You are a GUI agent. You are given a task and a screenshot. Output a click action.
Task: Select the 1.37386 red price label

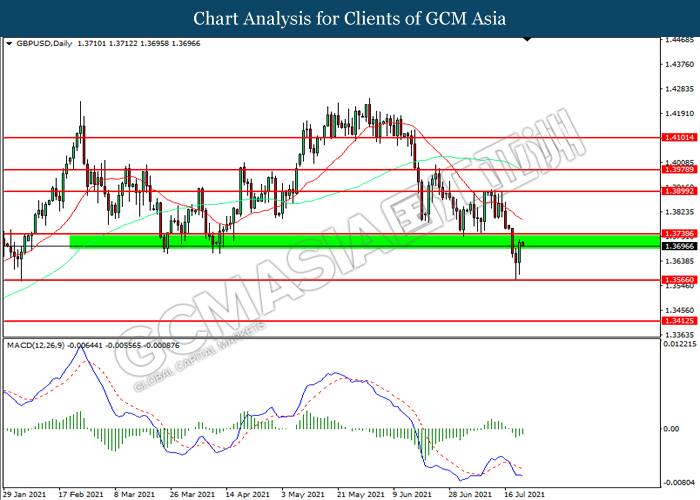click(x=679, y=234)
